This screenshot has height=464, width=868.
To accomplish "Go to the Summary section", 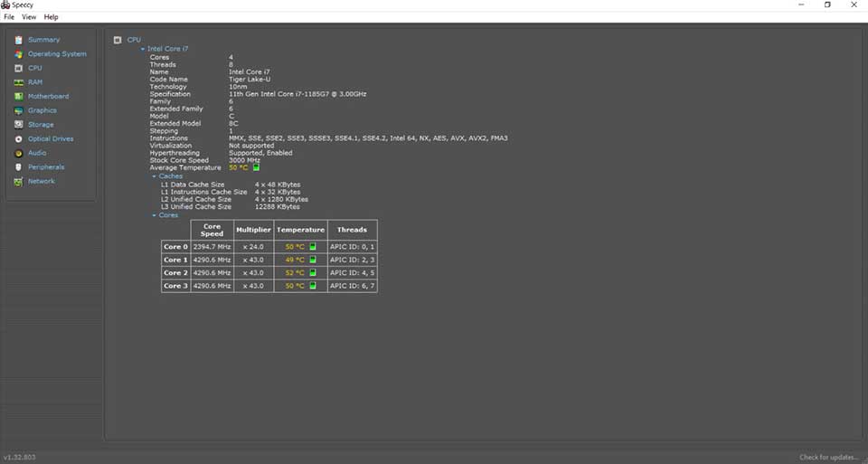I will tap(43, 40).
